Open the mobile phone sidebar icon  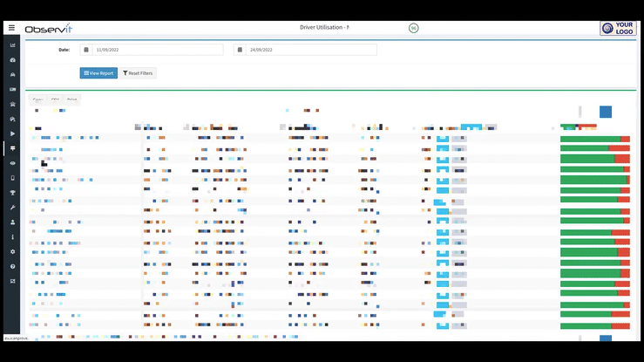click(x=13, y=178)
